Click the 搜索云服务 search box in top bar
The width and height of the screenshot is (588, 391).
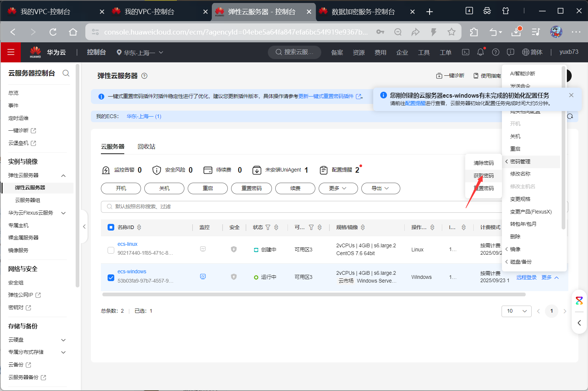click(x=295, y=52)
